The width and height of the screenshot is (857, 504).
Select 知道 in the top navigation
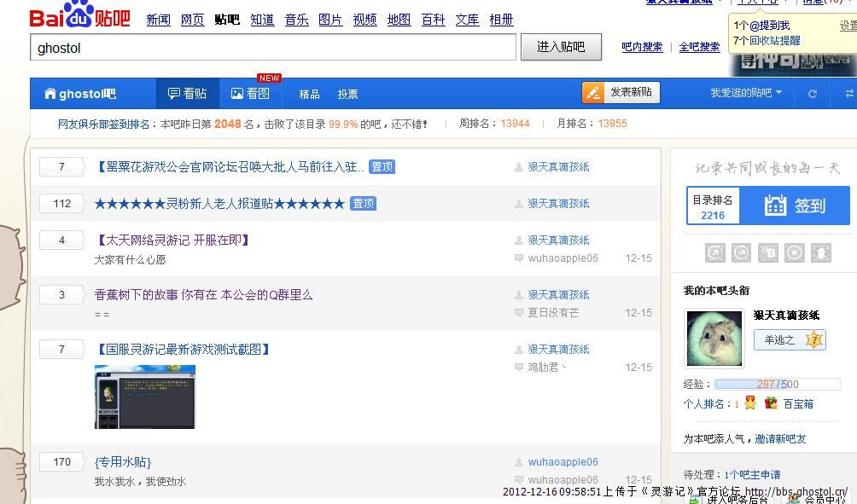pos(262,20)
